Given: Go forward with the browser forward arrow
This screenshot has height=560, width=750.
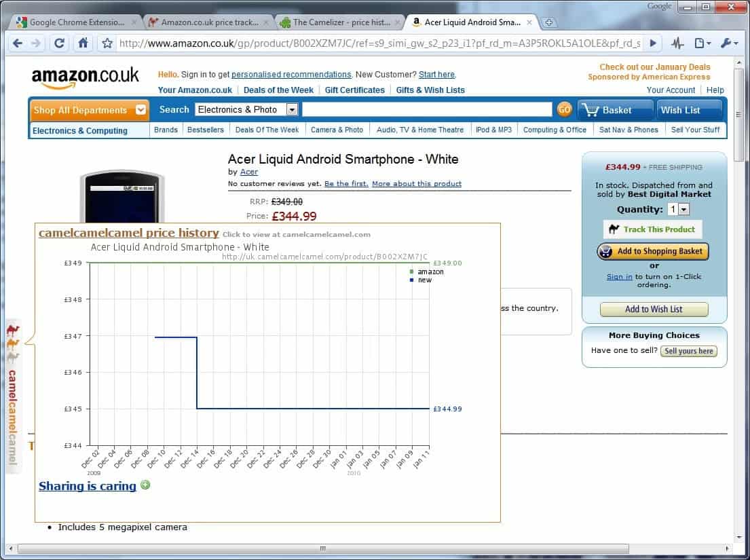Looking at the screenshot, I should [37, 43].
